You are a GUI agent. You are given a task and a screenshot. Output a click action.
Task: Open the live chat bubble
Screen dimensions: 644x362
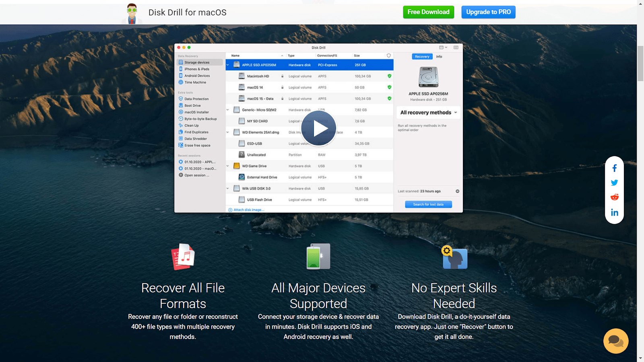(x=616, y=341)
